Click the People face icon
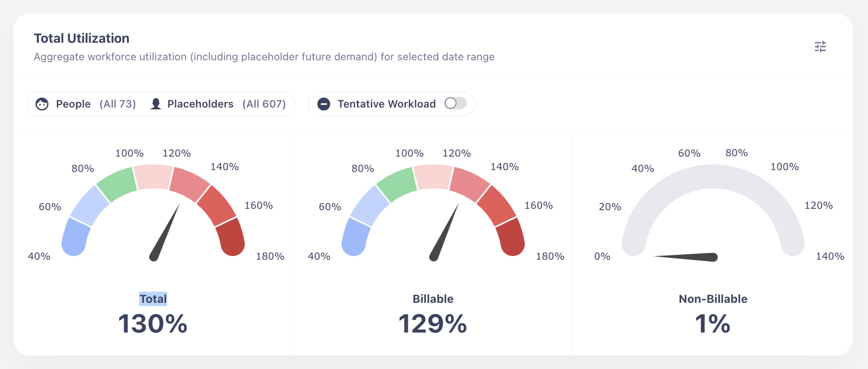The width and height of the screenshot is (868, 369). pyautogui.click(x=42, y=104)
